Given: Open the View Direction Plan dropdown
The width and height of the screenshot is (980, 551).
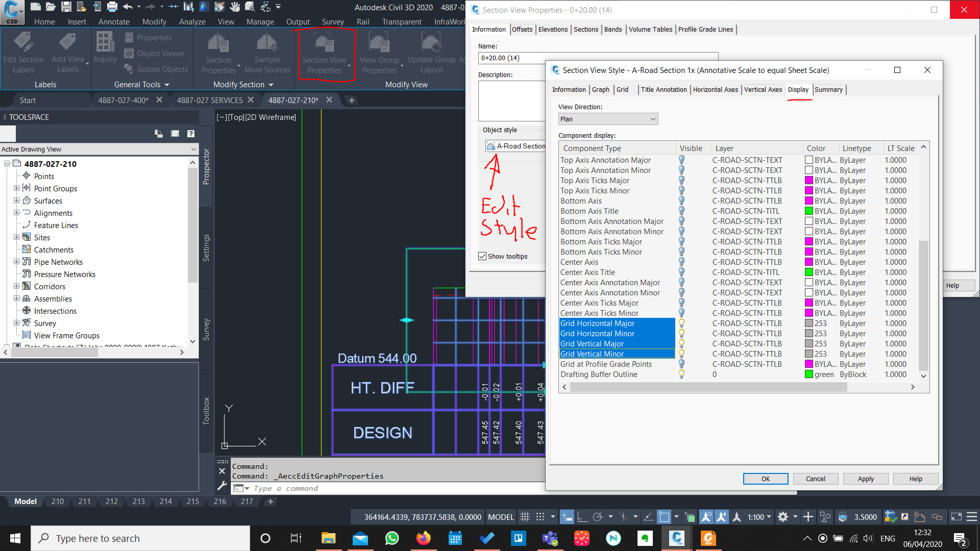Looking at the screenshot, I should click(x=607, y=119).
